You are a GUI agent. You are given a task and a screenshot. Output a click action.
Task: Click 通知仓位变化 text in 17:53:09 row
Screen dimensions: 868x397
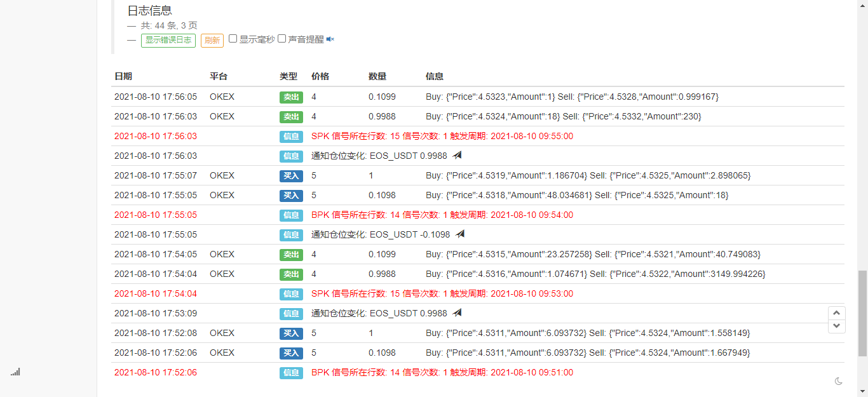[x=379, y=313]
